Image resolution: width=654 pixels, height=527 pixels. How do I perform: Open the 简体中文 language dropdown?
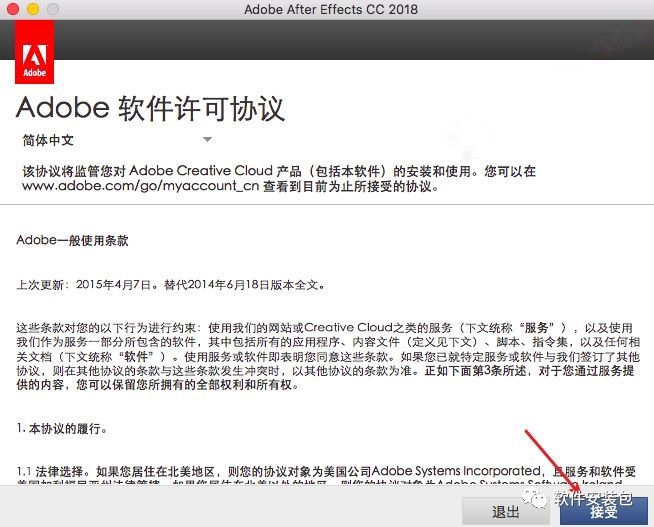click(x=117, y=140)
